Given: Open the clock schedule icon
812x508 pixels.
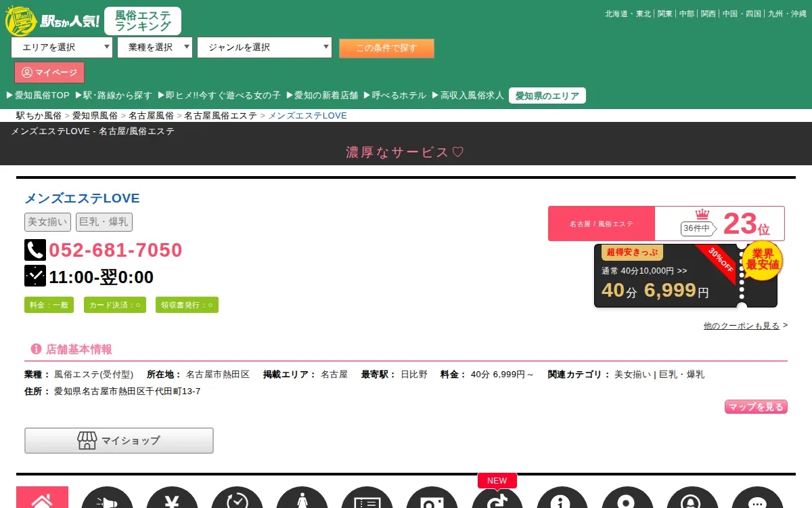Looking at the screenshot, I should click(x=237, y=498).
